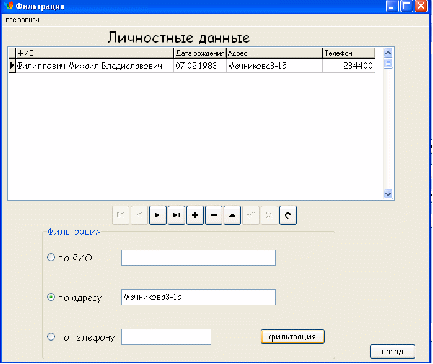The image size is (433, 364).
Task: Delete record with minus button
Action: (x=214, y=215)
